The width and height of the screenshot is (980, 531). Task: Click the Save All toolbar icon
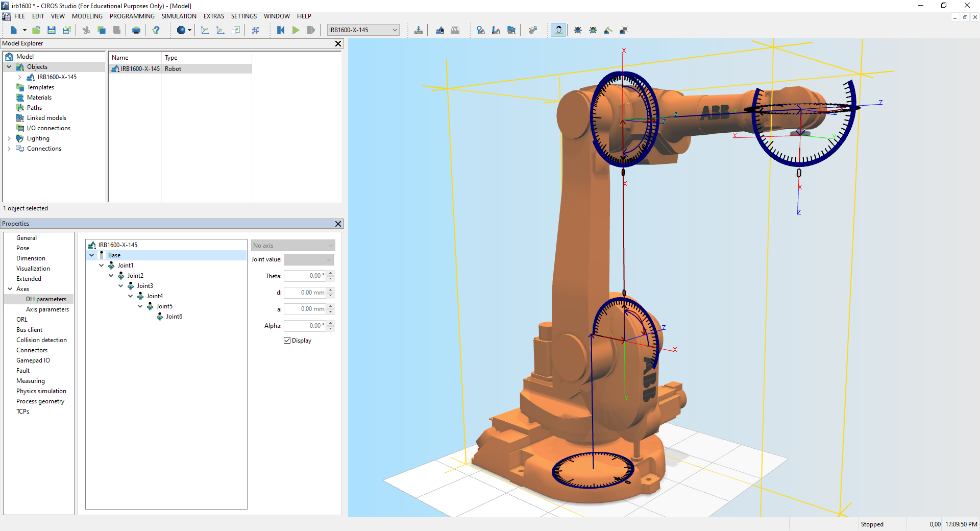click(x=66, y=30)
